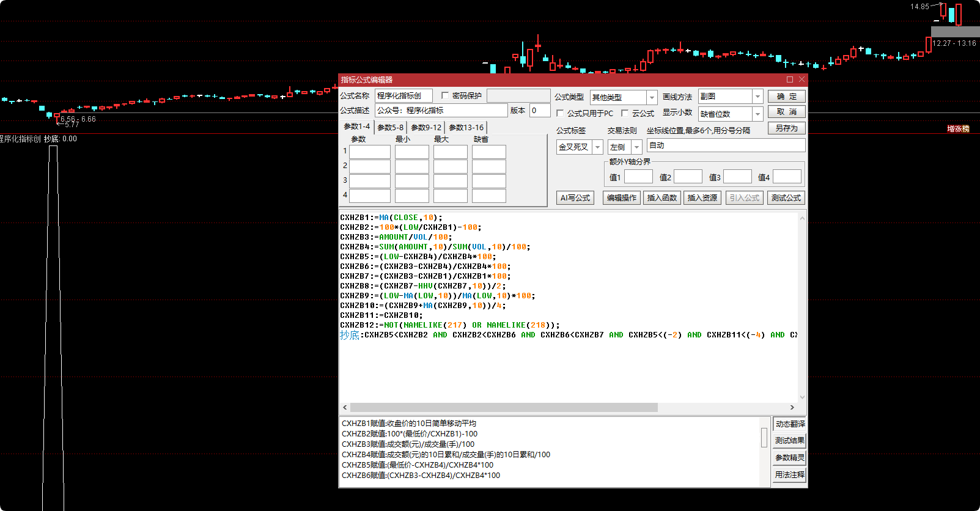The height and width of the screenshot is (511, 980).
Task: Show the 参数精灵 panel
Action: (789, 457)
